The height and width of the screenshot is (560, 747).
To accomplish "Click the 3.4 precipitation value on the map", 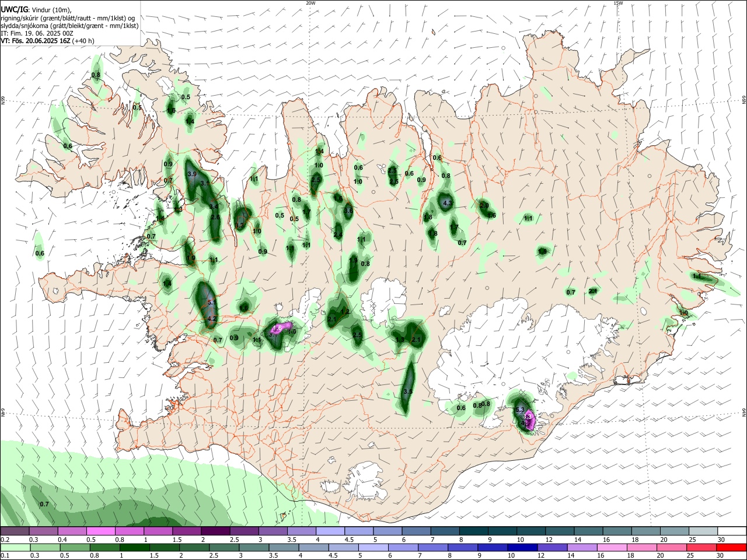I will click(x=214, y=206).
